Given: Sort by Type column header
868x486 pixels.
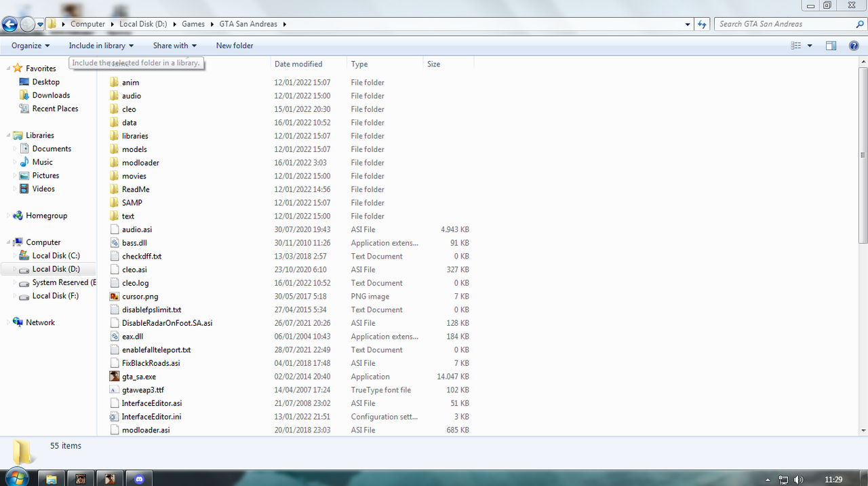Looking at the screenshot, I should coord(359,64).
